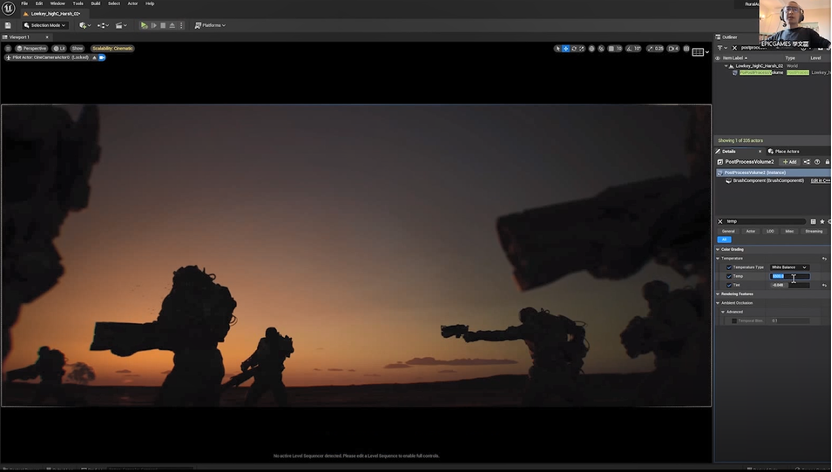Image resolution: width=832 pixels, height=472 pixels.
Task: Open the Actor menu
Action: tap(133, 3)
